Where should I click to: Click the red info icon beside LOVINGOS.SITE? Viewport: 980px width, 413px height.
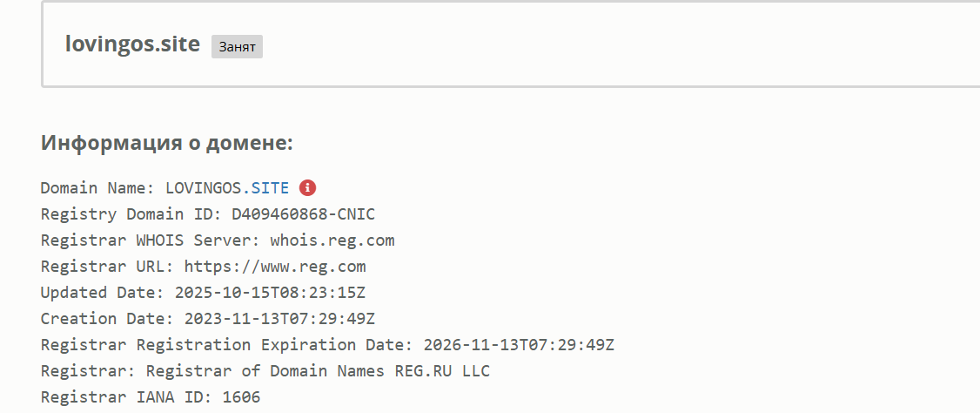tap(307, 187)
